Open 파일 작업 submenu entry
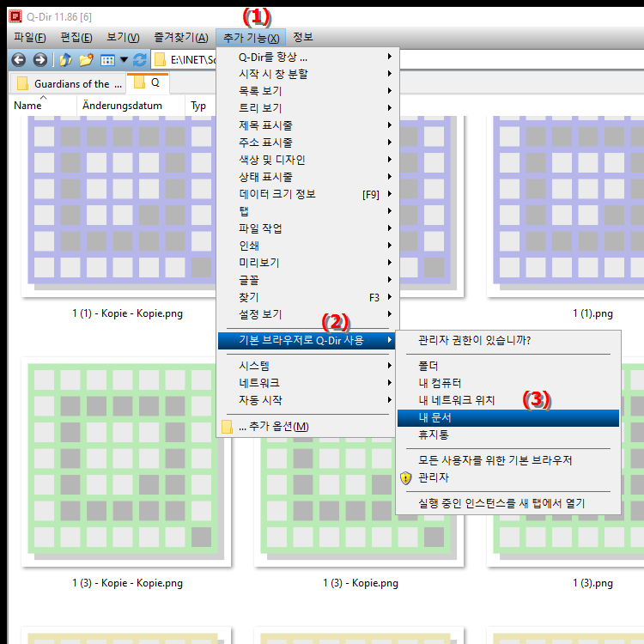 (307, 228)
